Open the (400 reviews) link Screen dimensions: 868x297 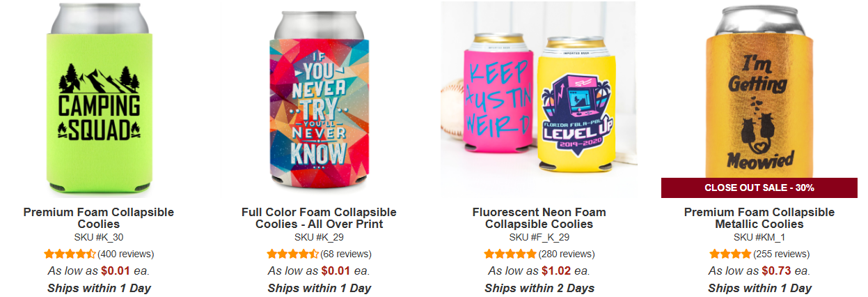coord(126,254)
